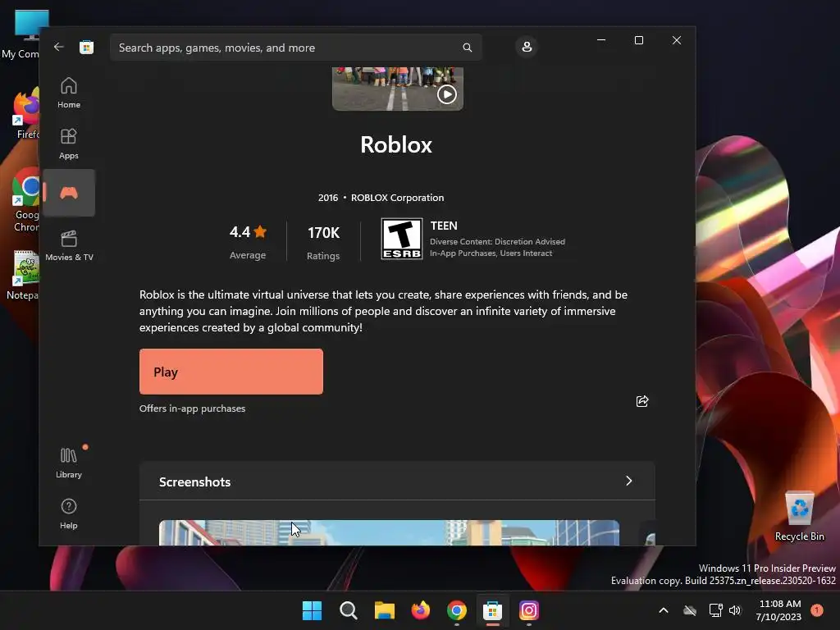Open Google Chrome from taskbar

[x=456, y=610]
